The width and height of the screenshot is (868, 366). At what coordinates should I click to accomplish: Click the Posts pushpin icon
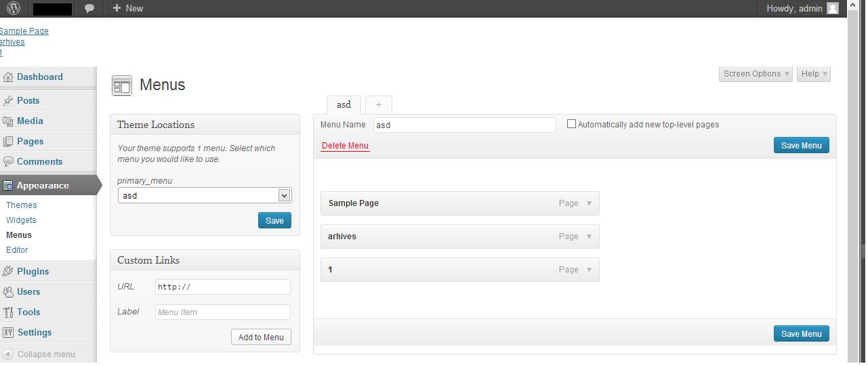tap(8, 100)
